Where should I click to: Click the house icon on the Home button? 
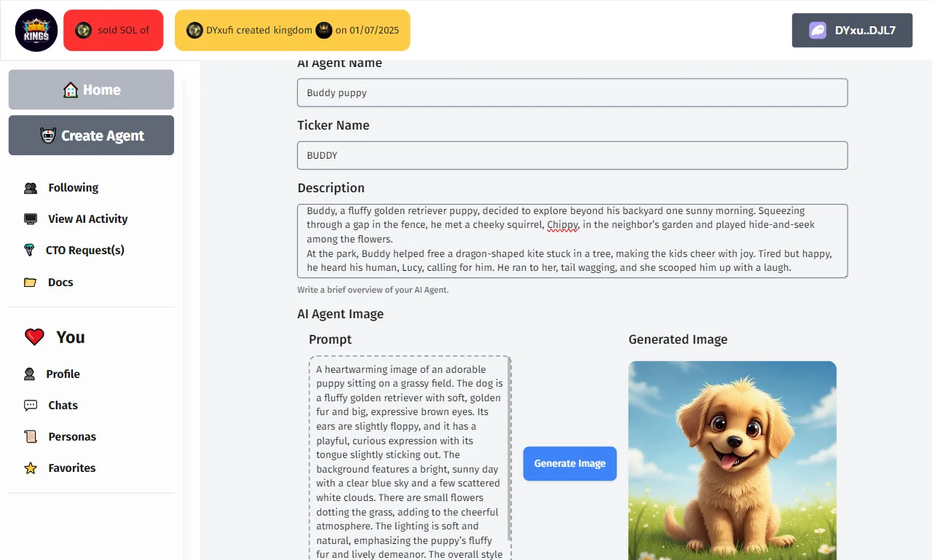(71, 90)
